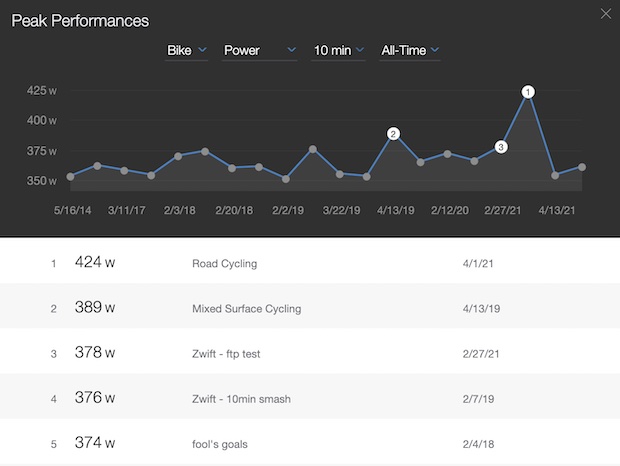Click the 389 w power value

pyautogui.click(x=95, y=309)
